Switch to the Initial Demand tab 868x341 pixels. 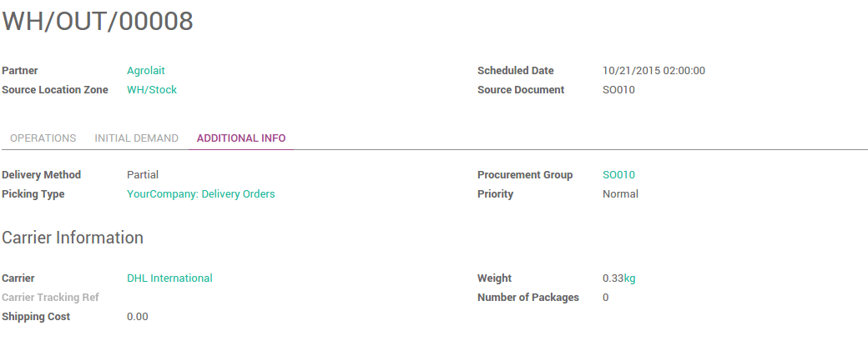click(x=136, y=138)
